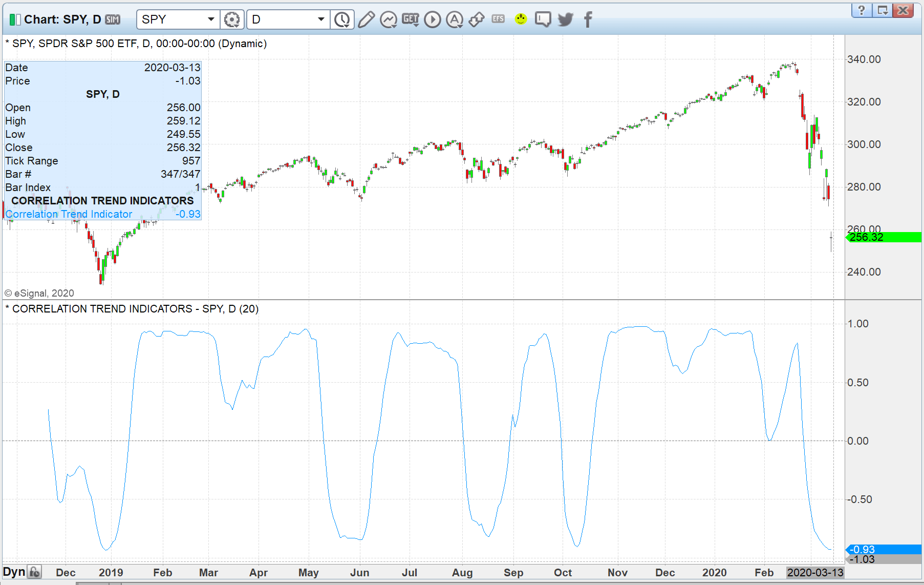Click the symbol settings gear icon
The width and height of the screenshot is (924, 585).
coord(231,19)
